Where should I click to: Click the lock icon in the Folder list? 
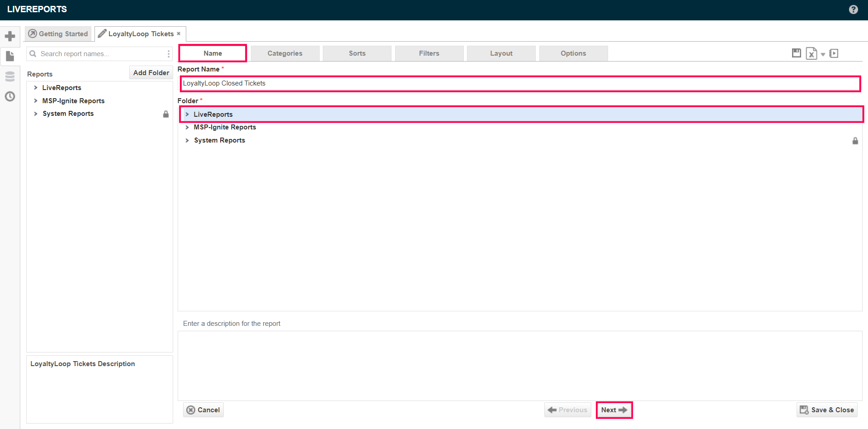(855, 141)
